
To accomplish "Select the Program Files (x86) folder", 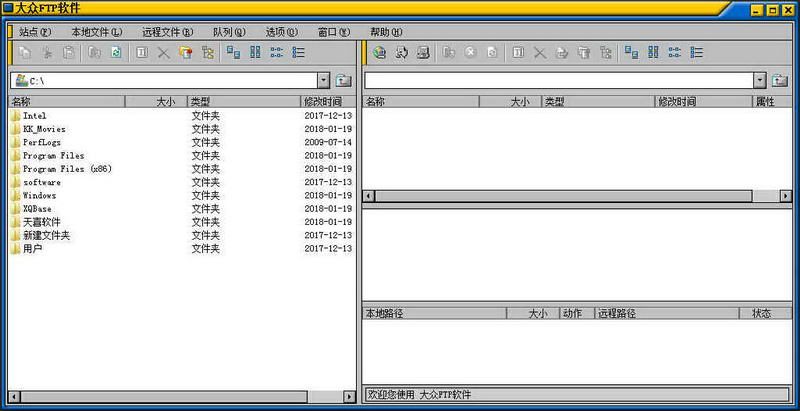I will [61, 169].
